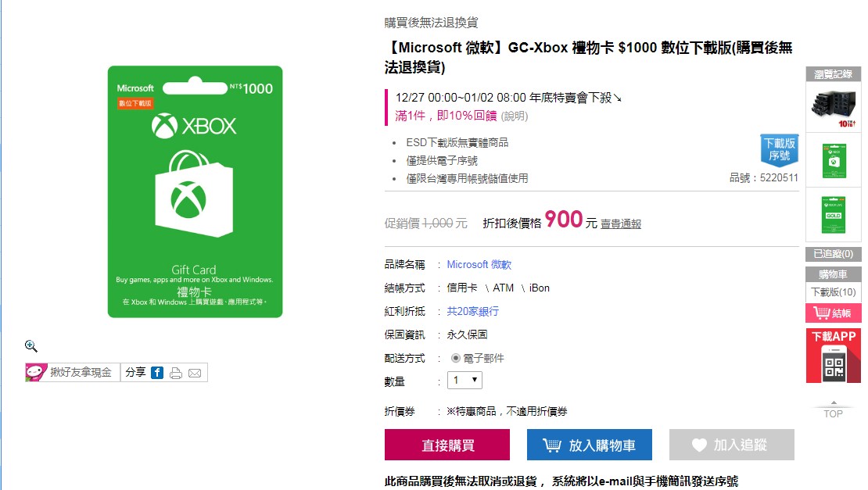Click the 直接購買 purchase button
This screenshot has height=490, width=868.
click(446, 444)
